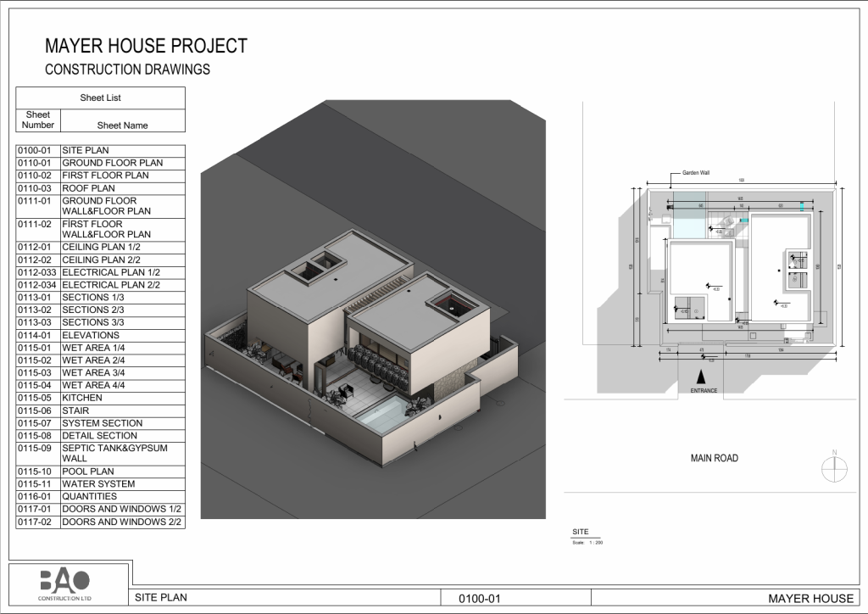Image resolution: width=868 pixels, height=614 pixels.
Task: Select the WATER SYSTEM row
Action: click(x=100, y=484)
